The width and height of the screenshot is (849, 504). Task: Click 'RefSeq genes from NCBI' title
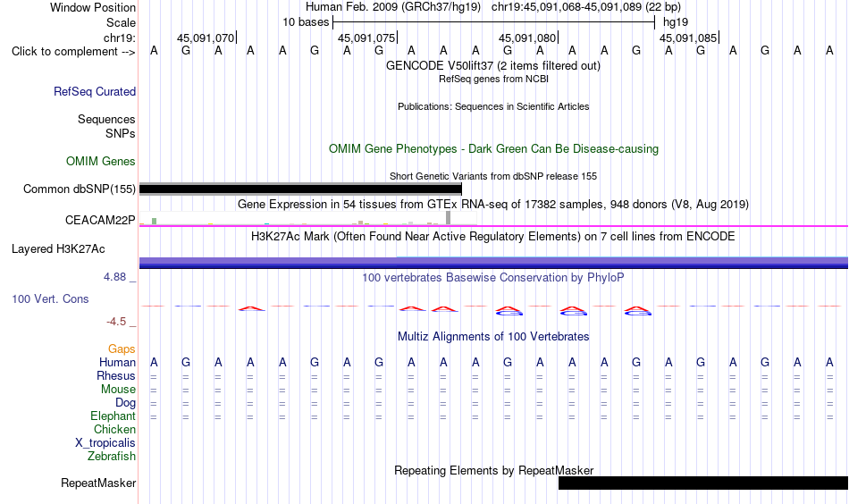[x=494, y=79]
